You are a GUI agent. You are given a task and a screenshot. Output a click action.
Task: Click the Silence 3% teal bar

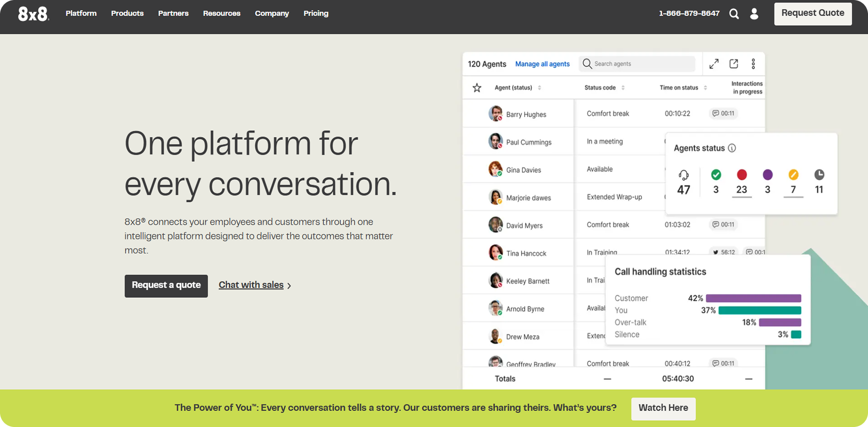[796, 335]
